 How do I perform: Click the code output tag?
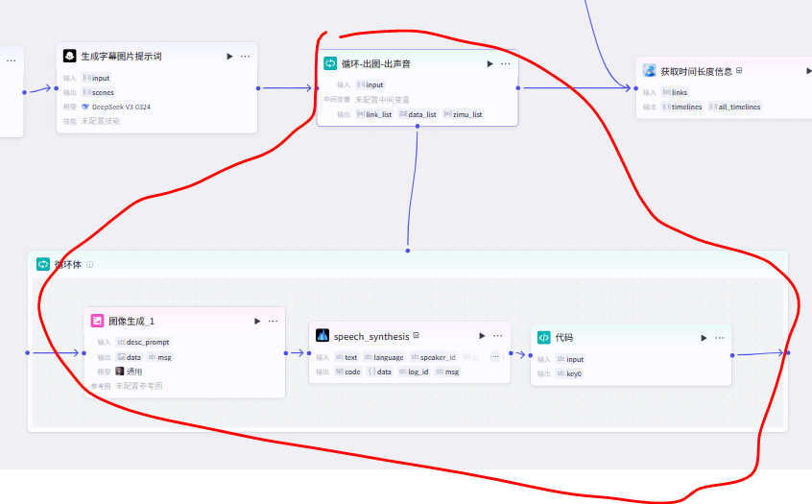coord(348,372)
